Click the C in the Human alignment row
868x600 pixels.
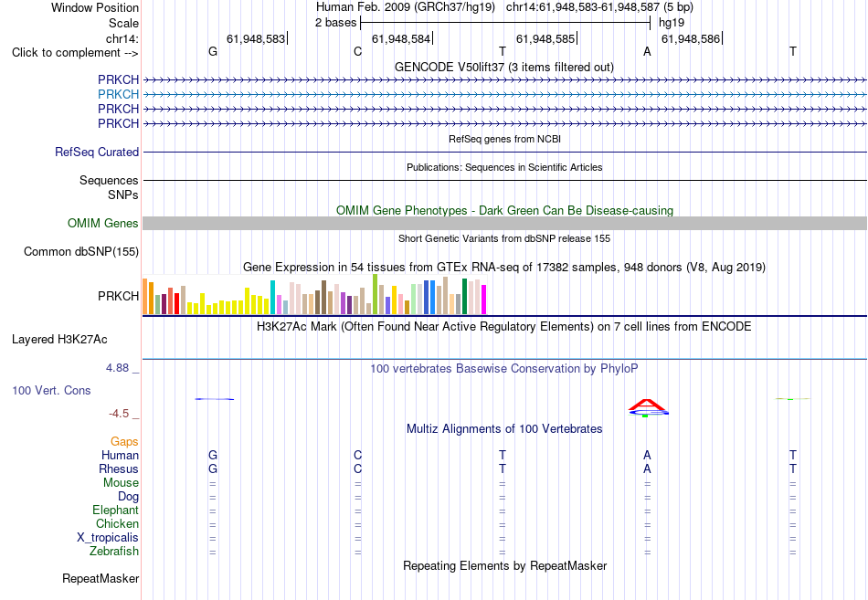coord(357,455)
